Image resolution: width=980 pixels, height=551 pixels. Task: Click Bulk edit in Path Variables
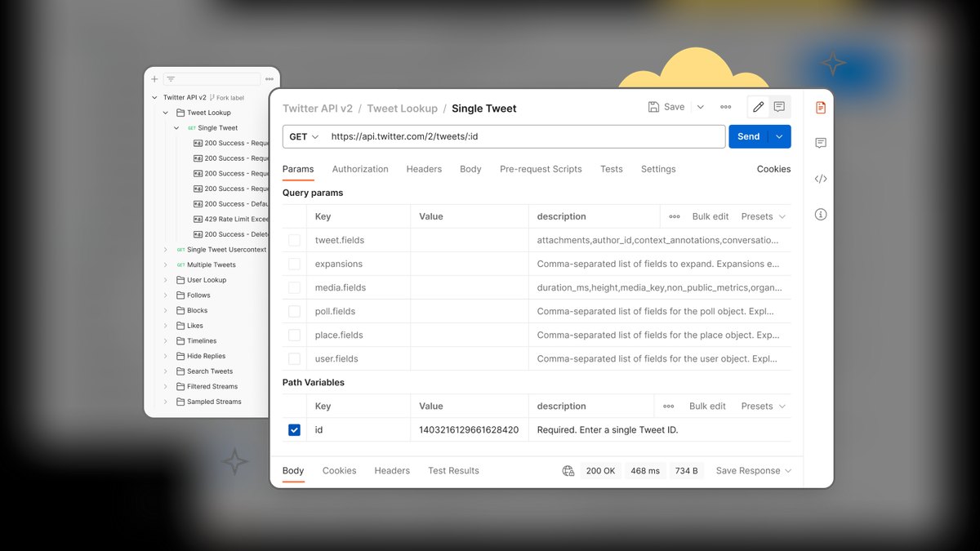coord(707,406)
